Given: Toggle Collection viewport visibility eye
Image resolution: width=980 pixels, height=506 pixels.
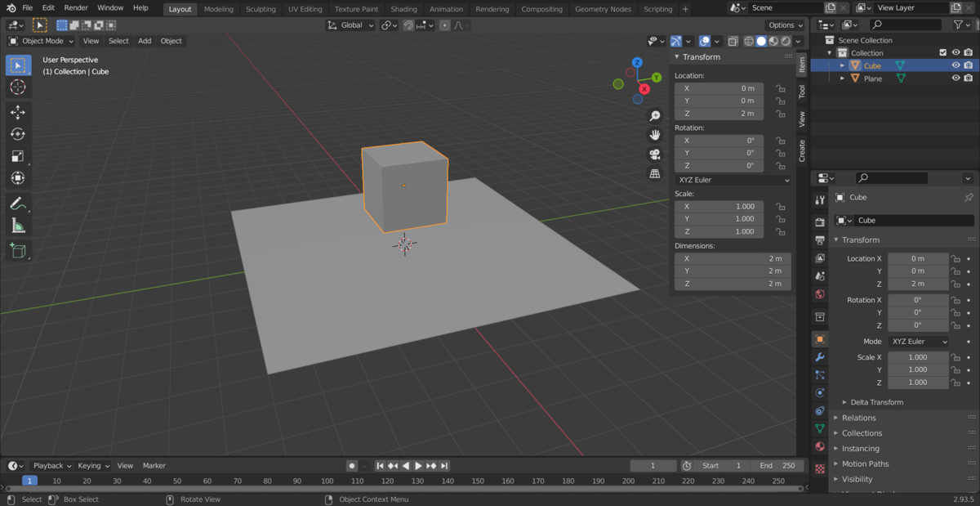Looking at the screenshot, I should pyautogui.click(x=955, y=53).
